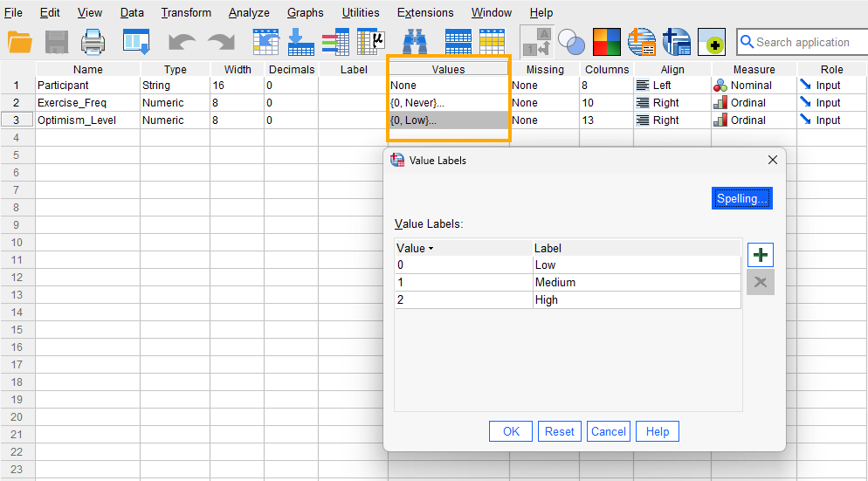The height and width of the screenshot is (481, 868).
Task: Open the Analyze menu
Action: (249, 13)
